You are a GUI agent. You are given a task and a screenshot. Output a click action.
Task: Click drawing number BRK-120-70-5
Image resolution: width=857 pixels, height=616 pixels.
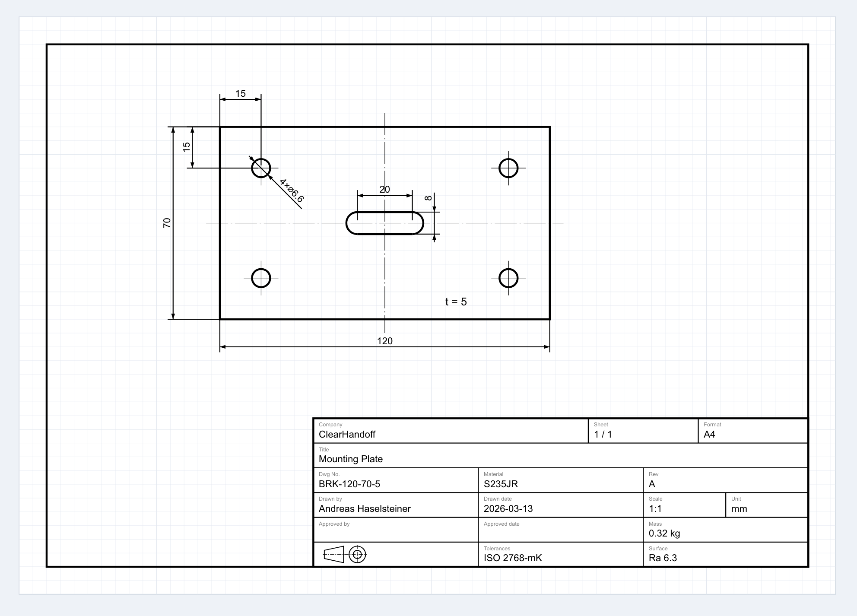click(x=349, y=484)
